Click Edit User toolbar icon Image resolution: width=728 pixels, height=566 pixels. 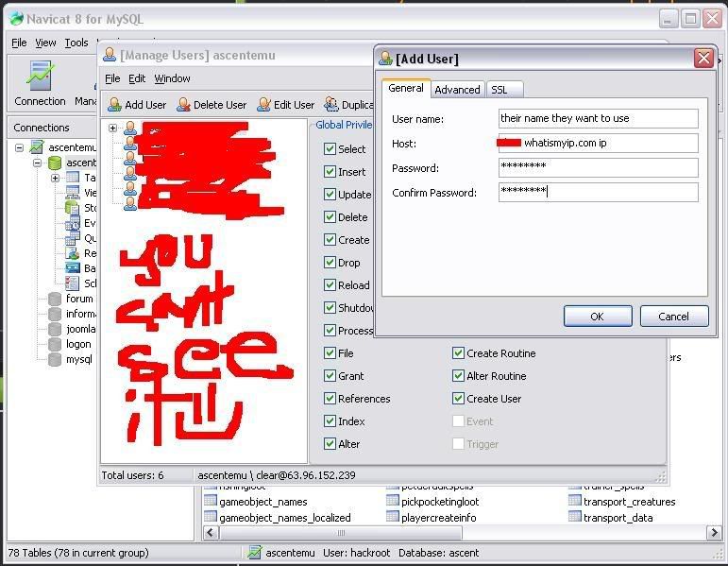(286, 105)
